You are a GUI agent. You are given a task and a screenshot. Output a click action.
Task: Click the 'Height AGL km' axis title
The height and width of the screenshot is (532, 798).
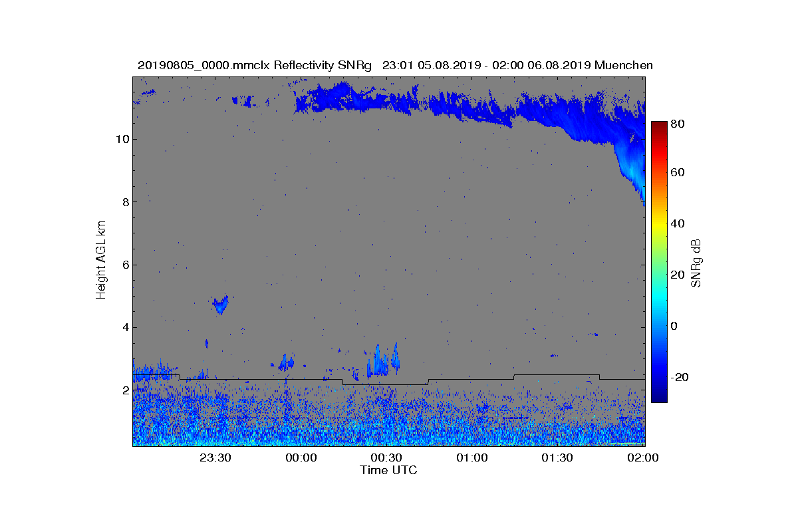pyautogui.click(x=101, y=260)
